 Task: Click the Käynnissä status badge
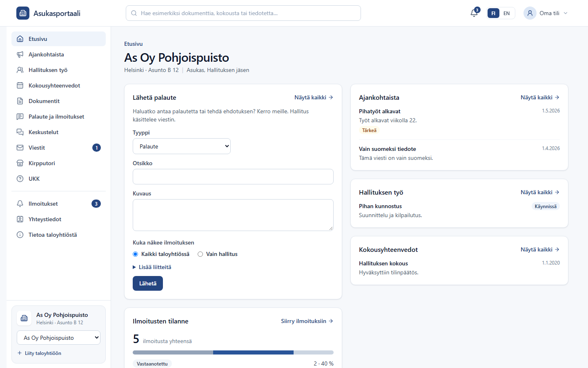click(546, 206)
